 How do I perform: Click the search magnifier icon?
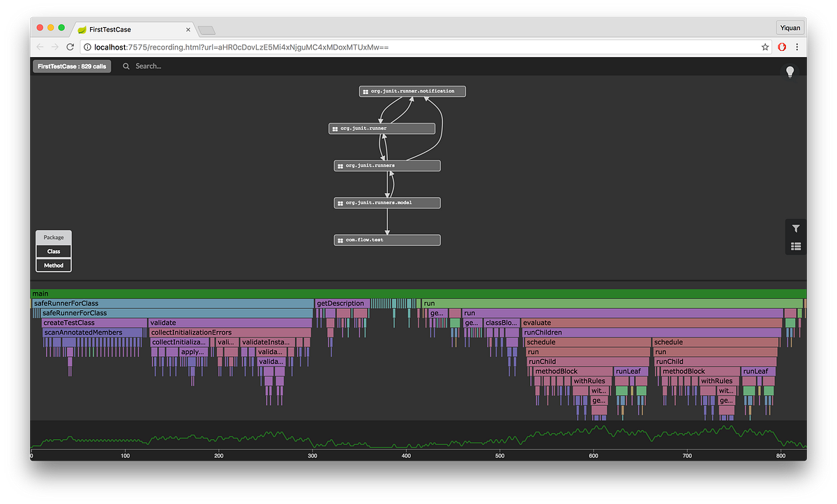click(x=126, y=66)
